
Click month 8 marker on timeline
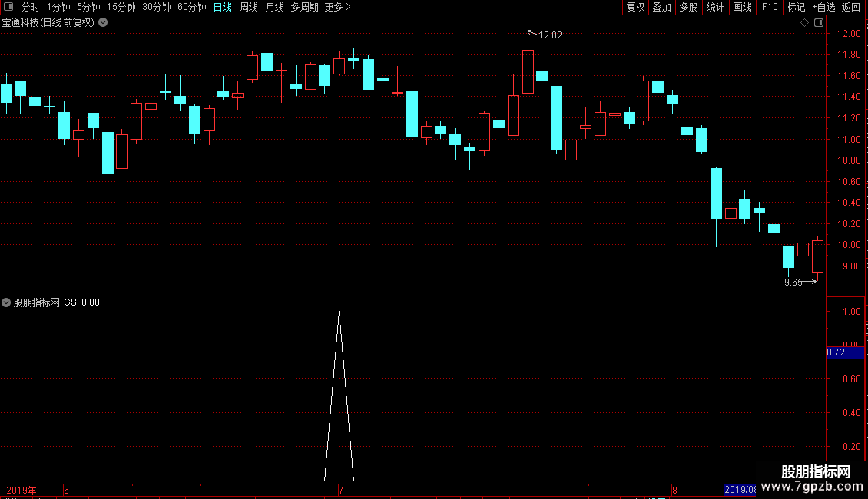[674, 490]
